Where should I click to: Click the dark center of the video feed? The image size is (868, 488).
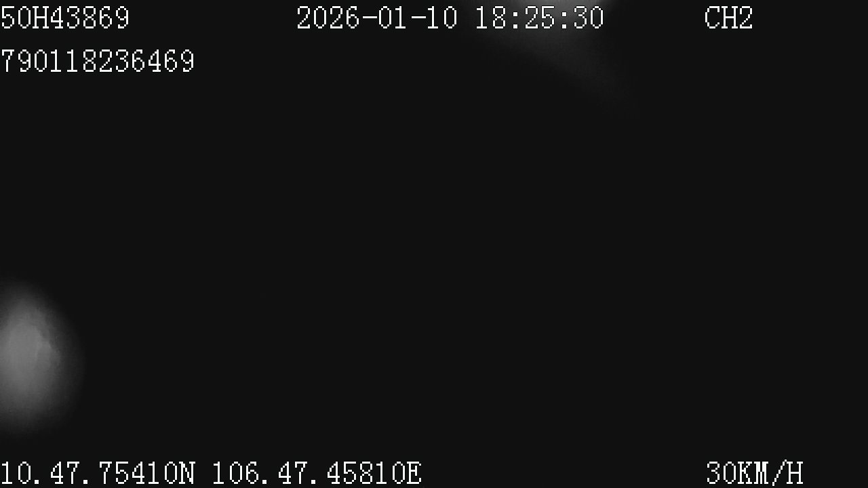tap(434, 244)
